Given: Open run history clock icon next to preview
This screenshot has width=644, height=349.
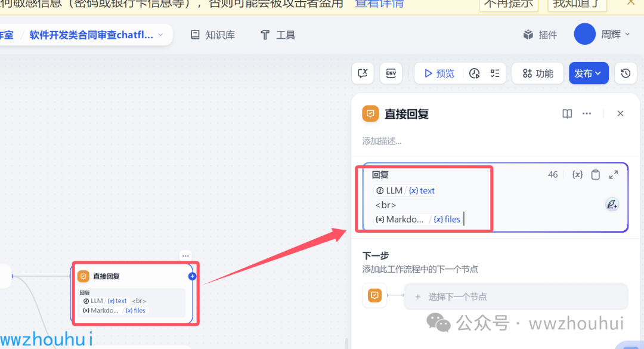Looking at the screenshot, I should [475, 73].
